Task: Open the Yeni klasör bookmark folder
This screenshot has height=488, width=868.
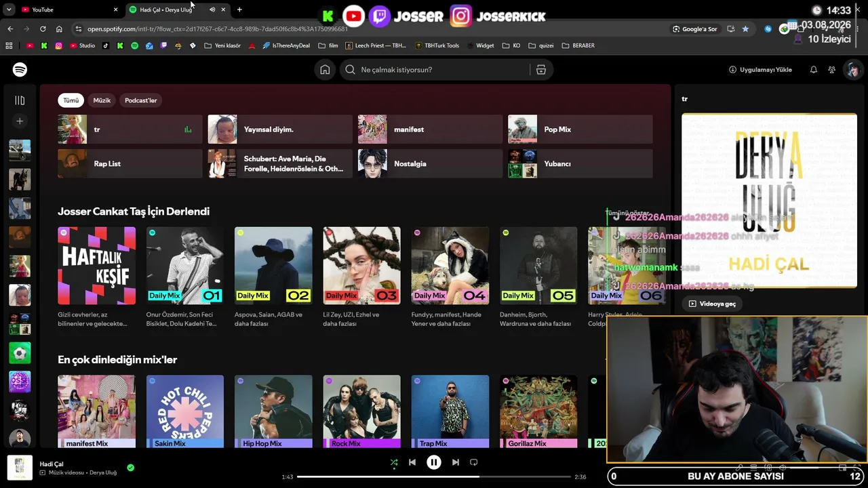Action: [222, 45]
